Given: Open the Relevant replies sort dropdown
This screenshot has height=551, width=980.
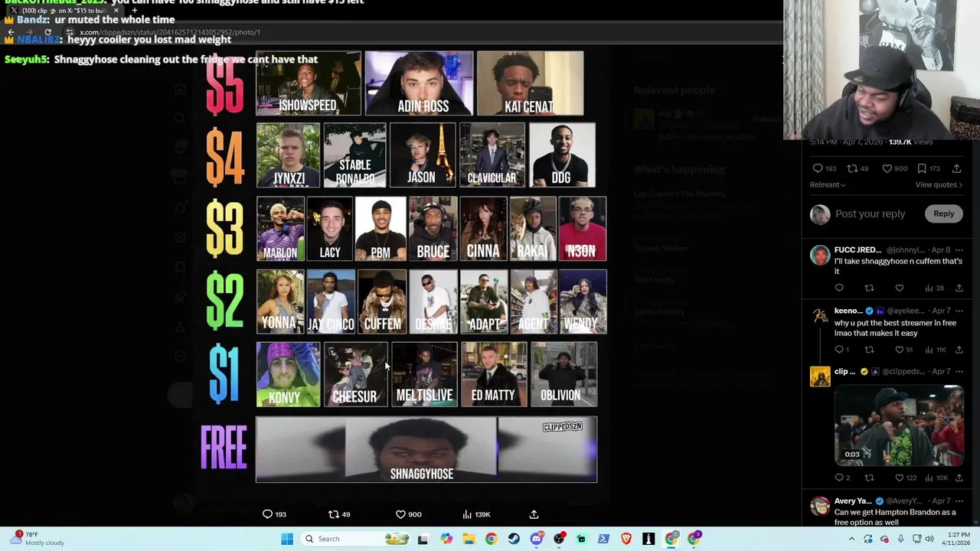Looking at the screenshot, I should pos(828,184).
